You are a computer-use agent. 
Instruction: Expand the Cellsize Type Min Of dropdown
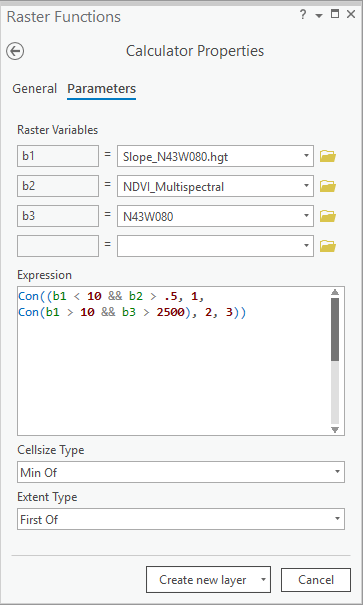(181, 472)
